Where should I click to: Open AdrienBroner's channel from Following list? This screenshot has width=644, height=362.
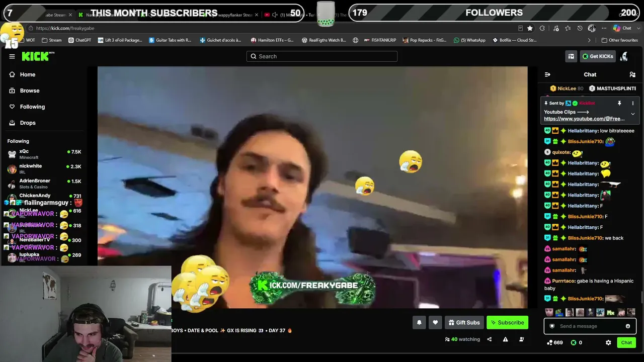click(44, 184)
